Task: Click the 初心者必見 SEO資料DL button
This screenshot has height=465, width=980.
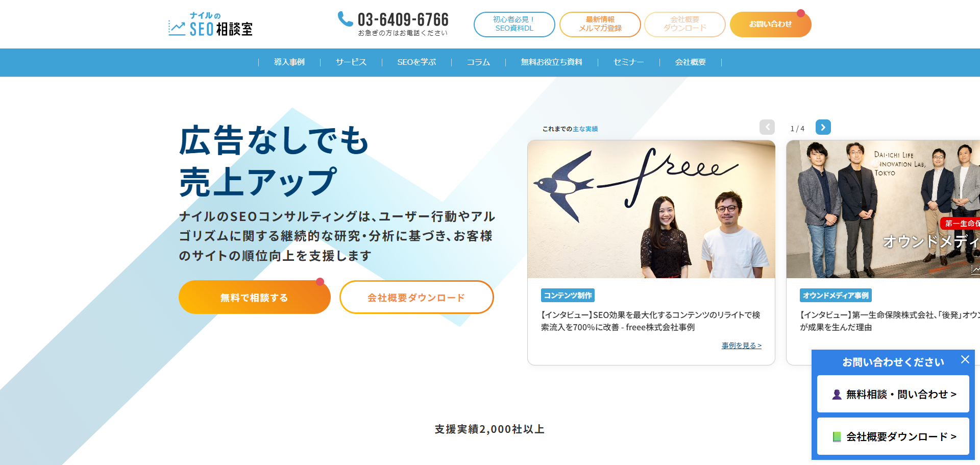Action: click(x=514, y=24)
